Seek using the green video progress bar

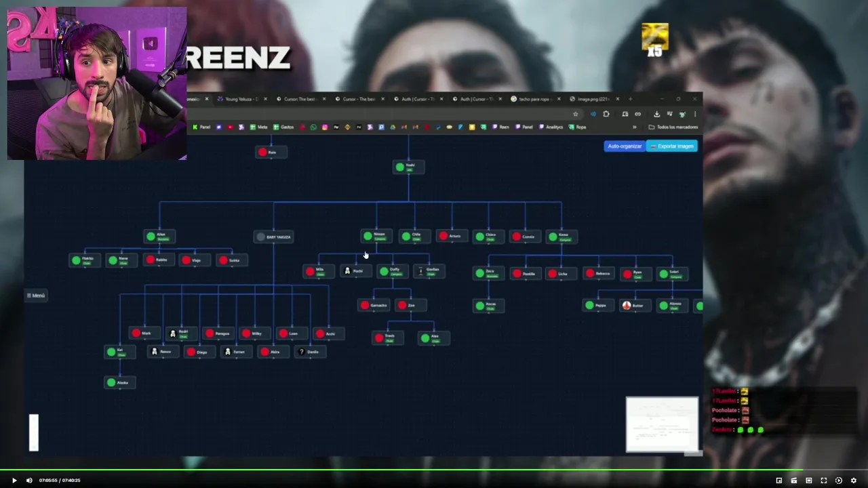coord(434,470)
